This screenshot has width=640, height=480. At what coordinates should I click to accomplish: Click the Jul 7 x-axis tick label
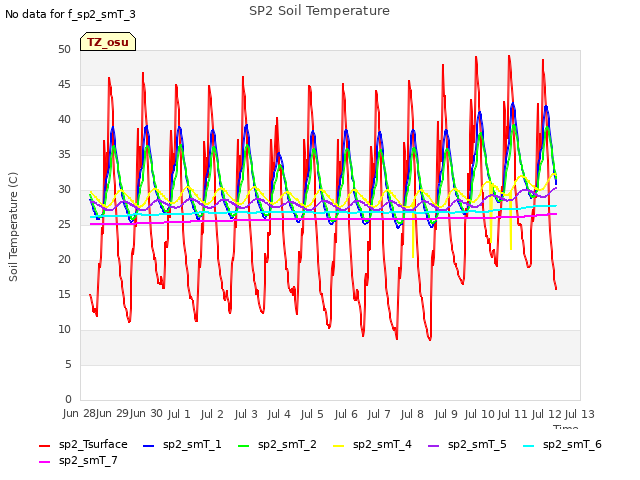[379, 414]
